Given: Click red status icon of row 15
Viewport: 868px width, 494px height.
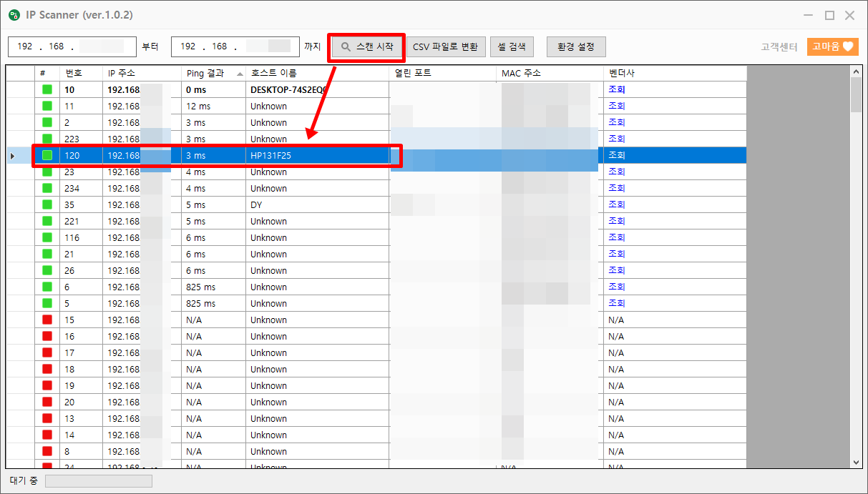Looking at the screenshot, I should pos(47,320).
